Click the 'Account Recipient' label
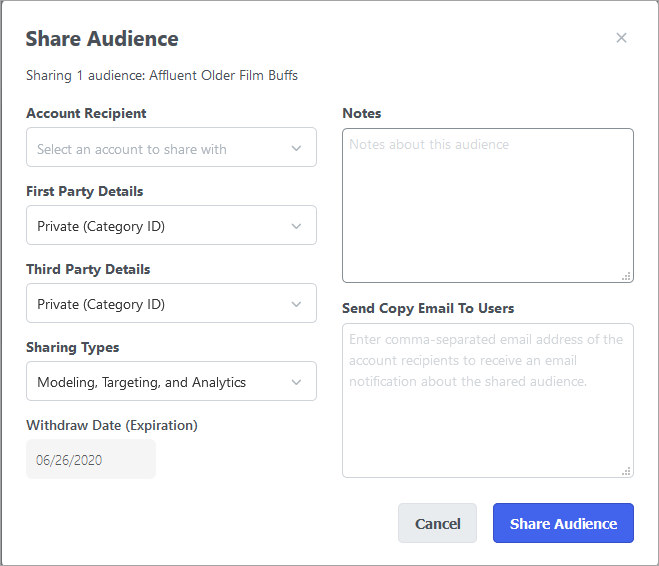659x566 pixels. click(86, 113)
